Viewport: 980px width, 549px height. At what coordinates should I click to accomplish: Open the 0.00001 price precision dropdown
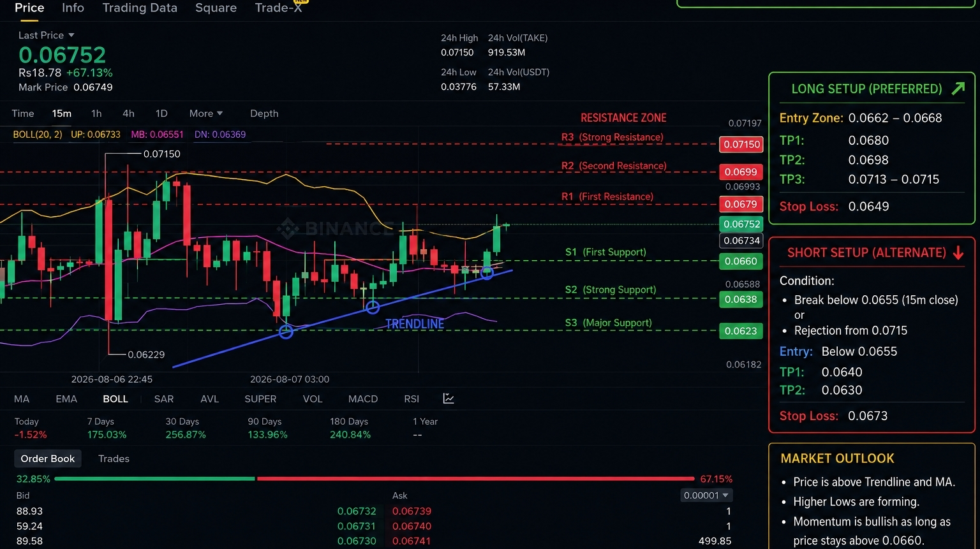[x=706, y=495]
